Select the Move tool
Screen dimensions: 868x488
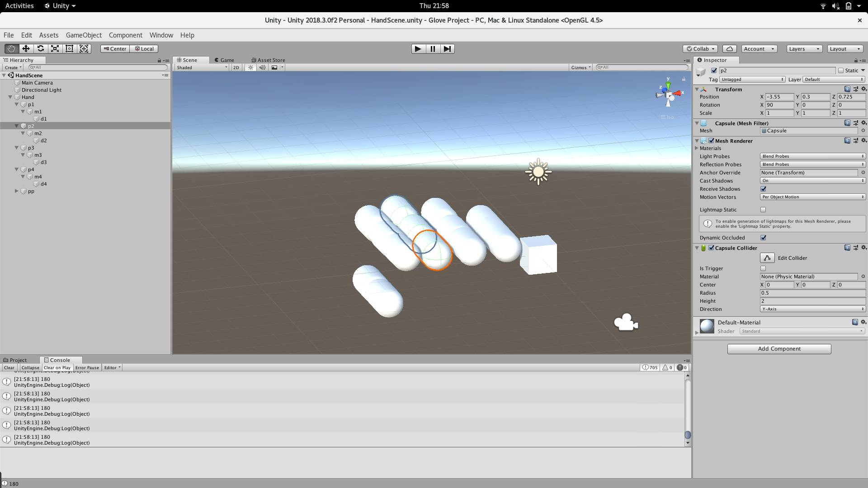[x=26, y=49]
